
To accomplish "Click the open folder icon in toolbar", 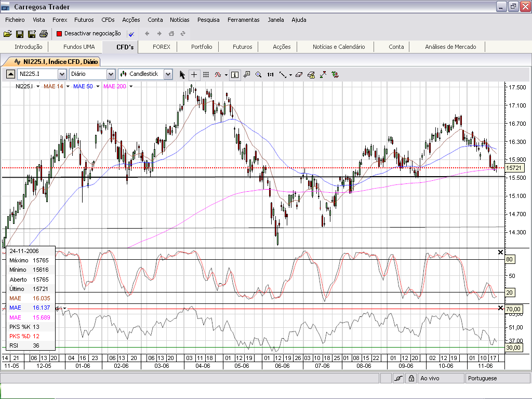I will point(7,34).
